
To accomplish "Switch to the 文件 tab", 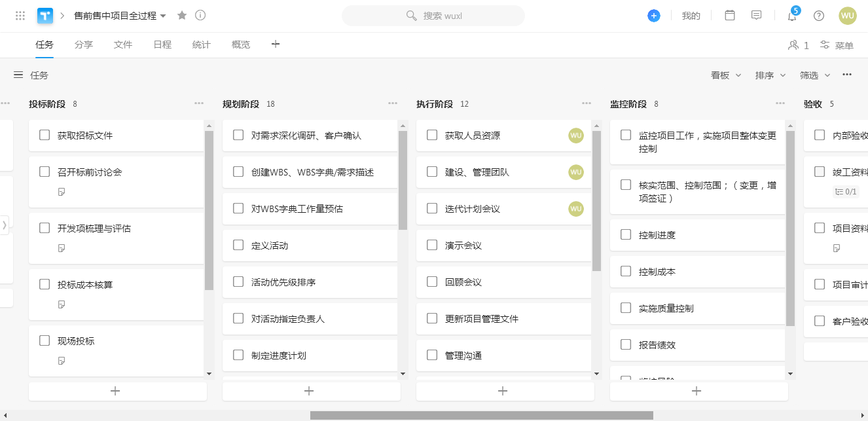I will [x=123, y=45].
